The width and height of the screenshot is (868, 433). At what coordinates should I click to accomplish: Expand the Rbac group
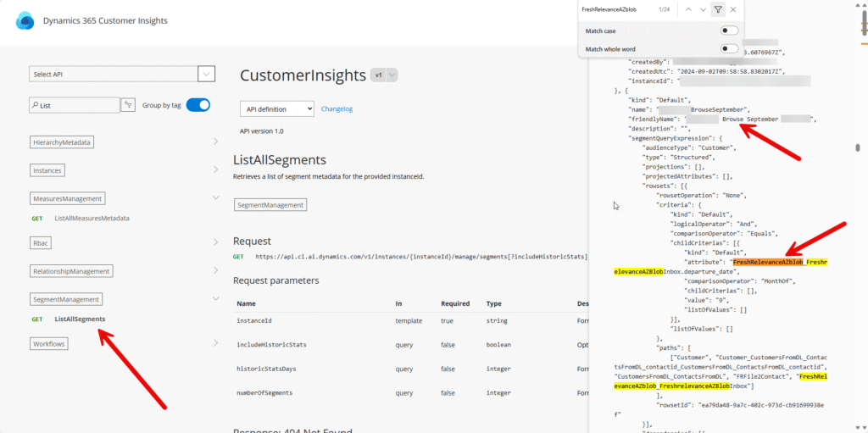pyautogui.click(x=215, y=242)
